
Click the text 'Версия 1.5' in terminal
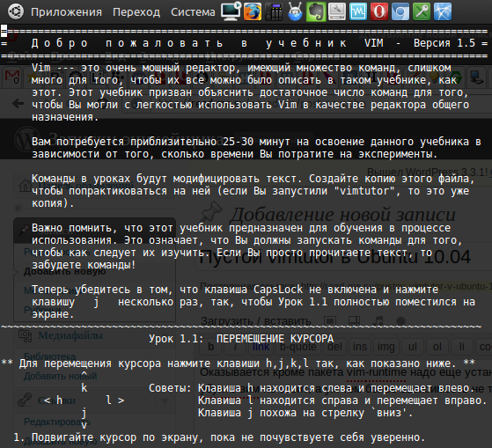click(x=444, y=43)
